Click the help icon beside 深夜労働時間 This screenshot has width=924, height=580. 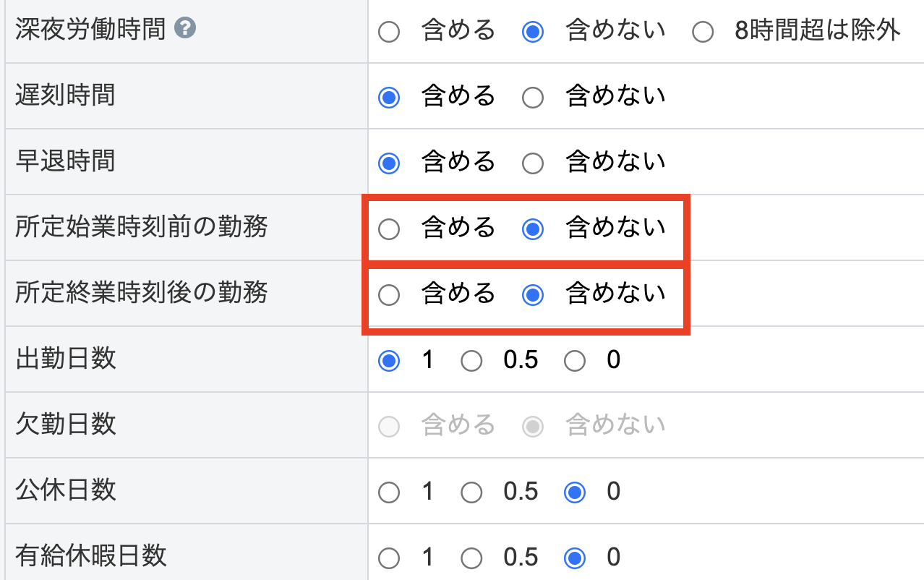tap(186, 30)
